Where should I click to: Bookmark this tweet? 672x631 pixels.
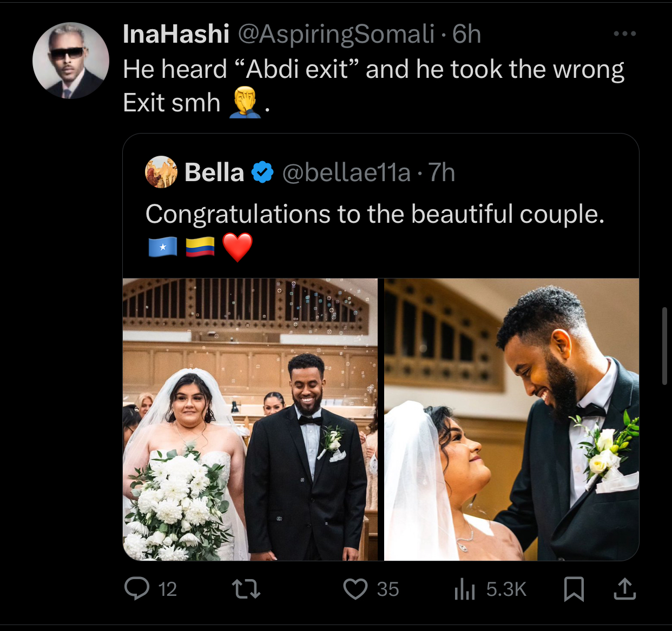pos(574,589)
